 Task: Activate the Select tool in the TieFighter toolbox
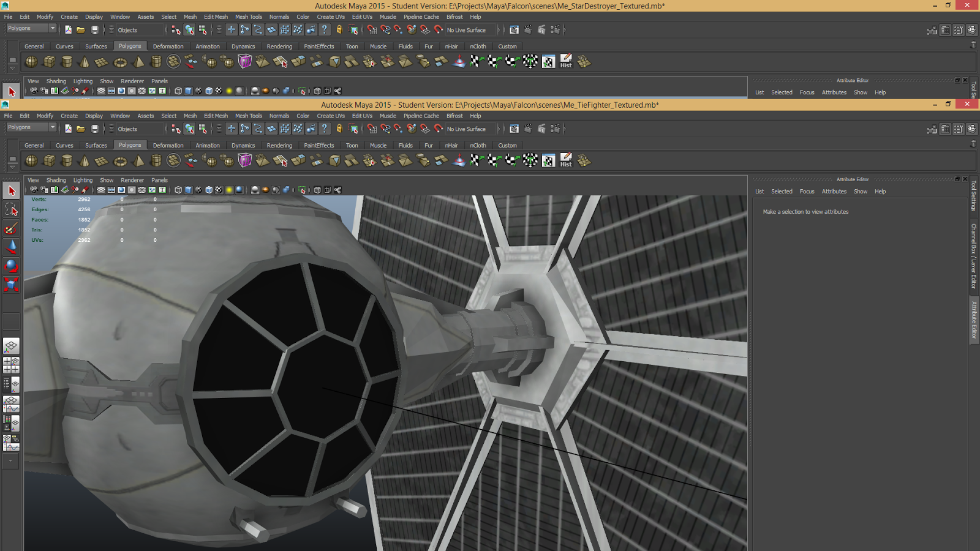pos(11,191)
